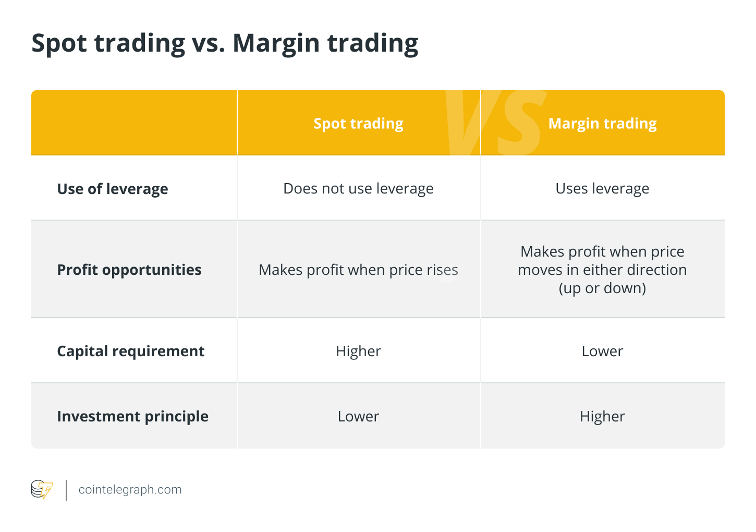Select "Lower" in the Capital requirement row
The image size is (756, 532).
pos(602,351)
